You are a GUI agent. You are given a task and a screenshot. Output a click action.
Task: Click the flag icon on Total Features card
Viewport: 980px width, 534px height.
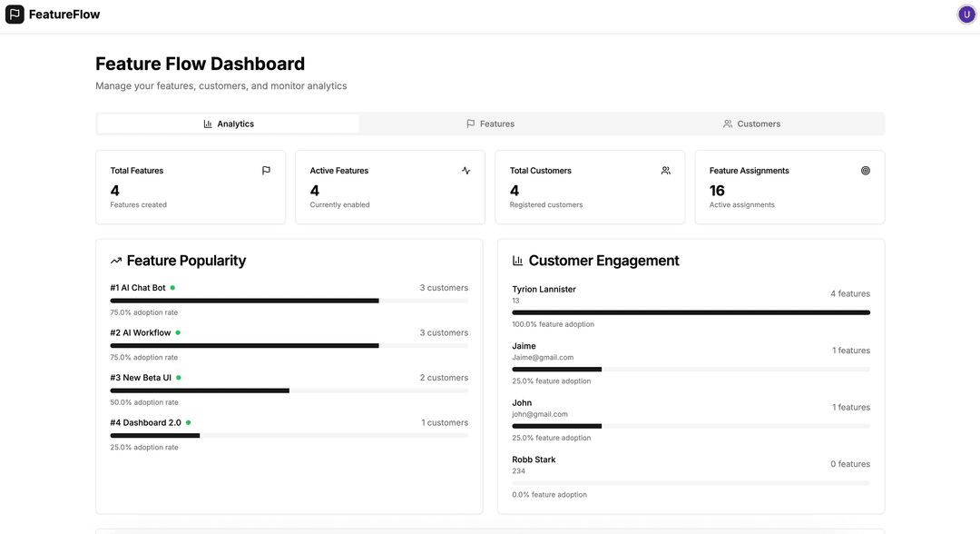click(266, 170)
